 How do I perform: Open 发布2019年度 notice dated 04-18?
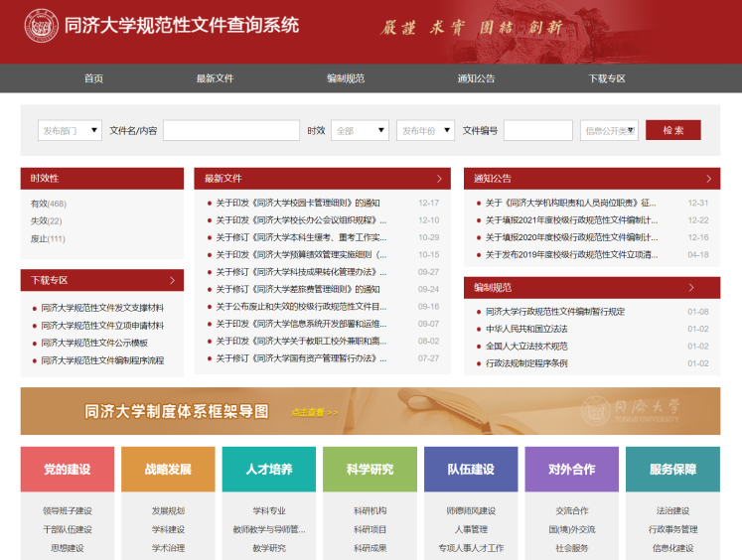(x=571, y=255)
